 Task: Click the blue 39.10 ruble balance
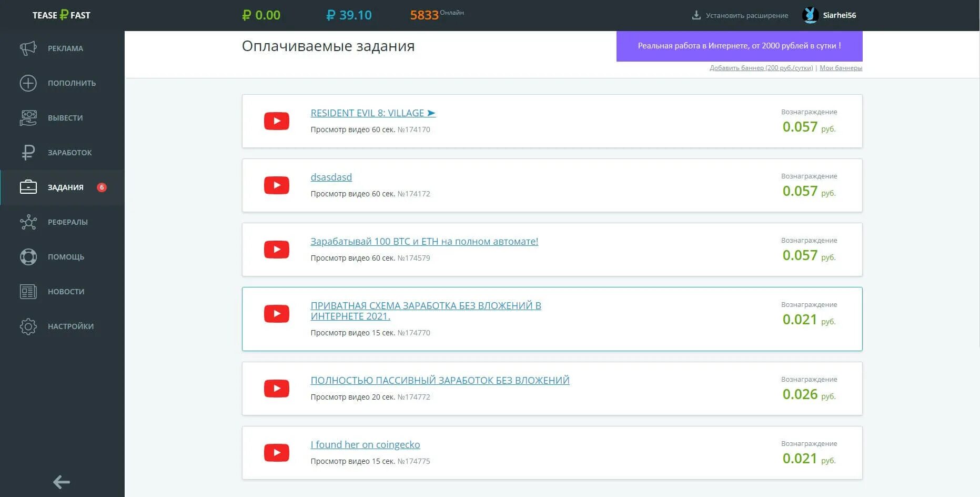349,15
